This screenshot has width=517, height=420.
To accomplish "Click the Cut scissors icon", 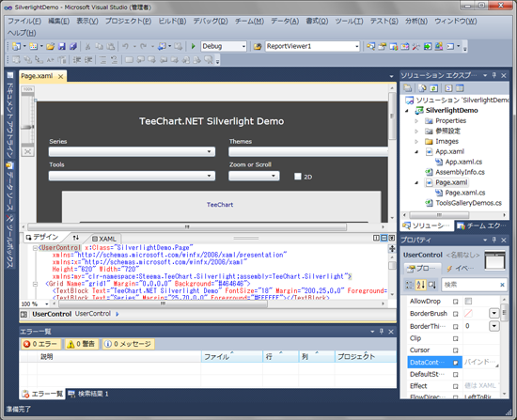I will pos(87,46).
